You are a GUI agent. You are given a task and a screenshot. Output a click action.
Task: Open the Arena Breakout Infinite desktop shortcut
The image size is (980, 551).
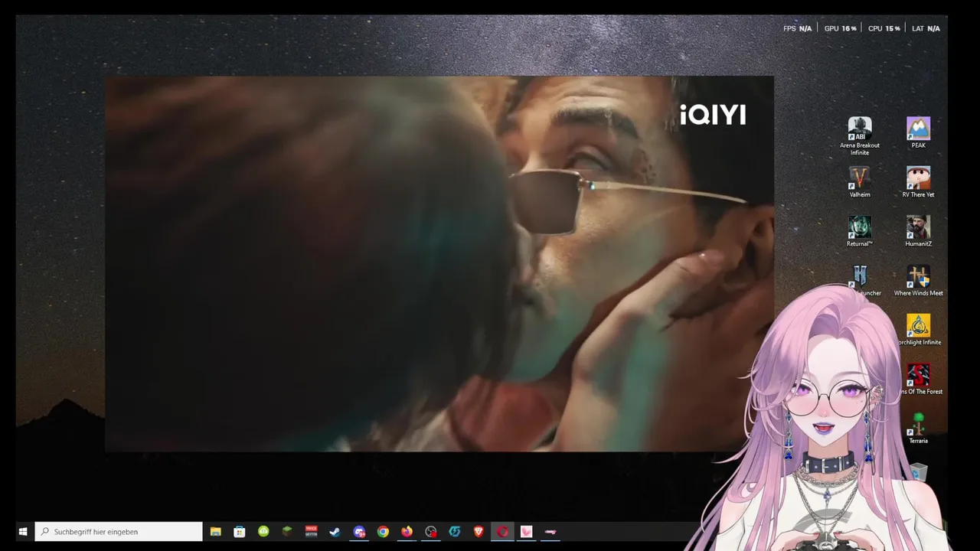[x=859, y=136]
